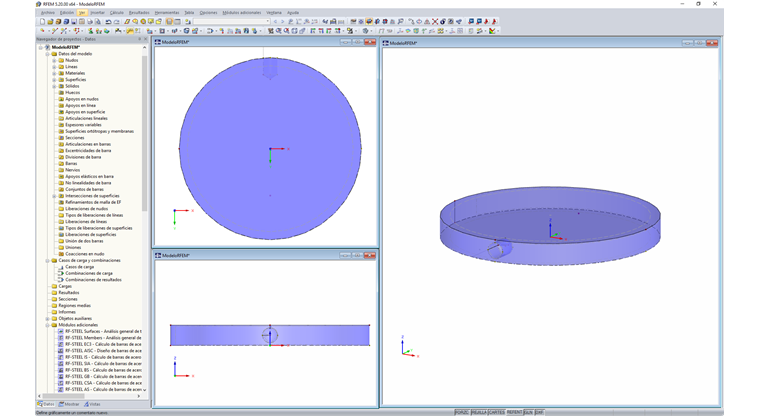
Task: Open the Insertar menu
Action: 97,13
